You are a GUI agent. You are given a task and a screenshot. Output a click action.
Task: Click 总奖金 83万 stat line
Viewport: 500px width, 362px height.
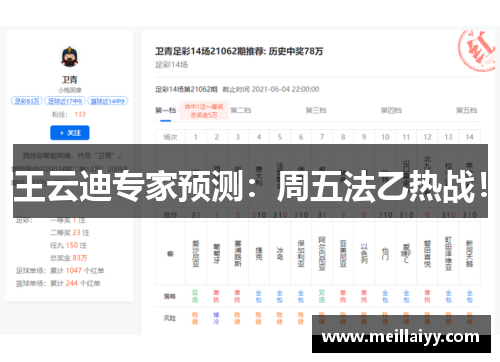[x=69, y=258]
